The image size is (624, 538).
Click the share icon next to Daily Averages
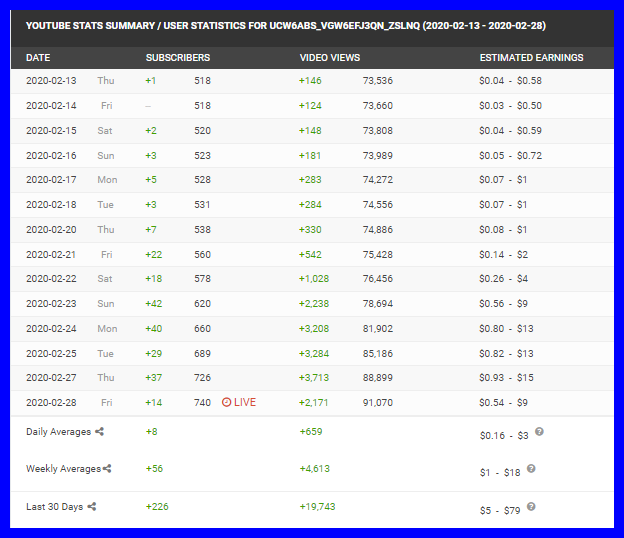pos(99,431)
